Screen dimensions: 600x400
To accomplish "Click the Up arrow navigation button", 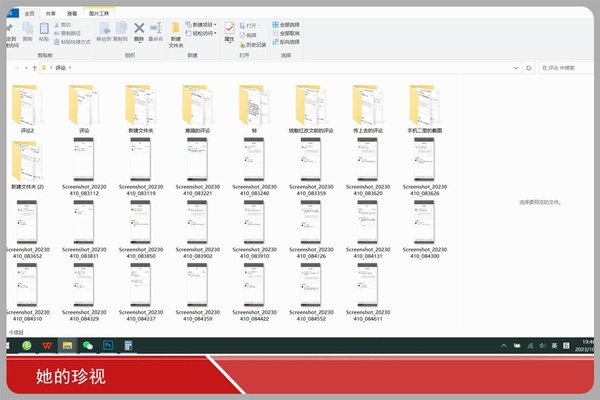I will [36, 68].
